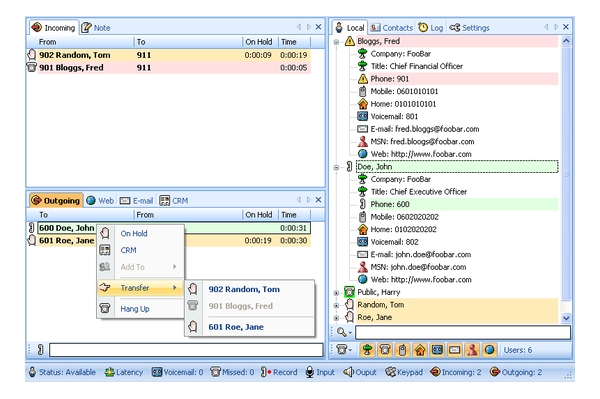600x399 pixels.
Task: Choose On Hold in context menu
Action: point(140,233)
